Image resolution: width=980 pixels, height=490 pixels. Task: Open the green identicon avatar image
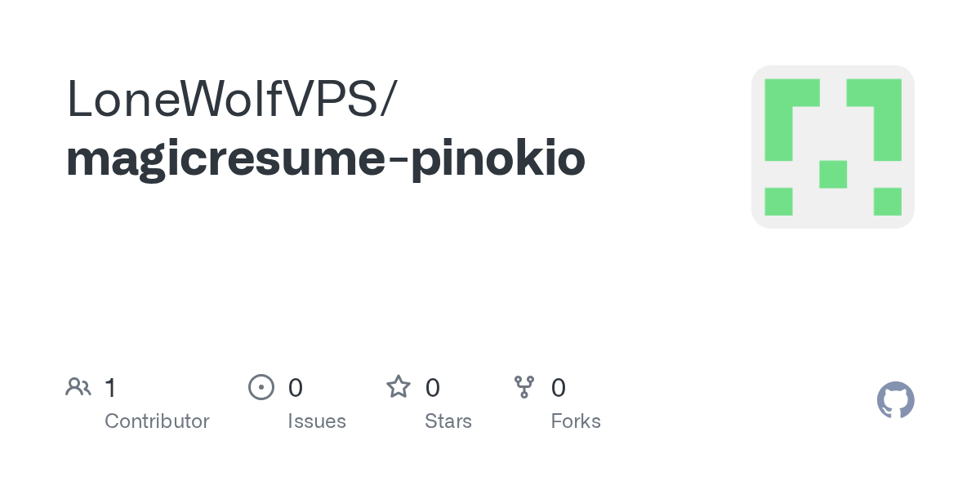tap(832, 147)
